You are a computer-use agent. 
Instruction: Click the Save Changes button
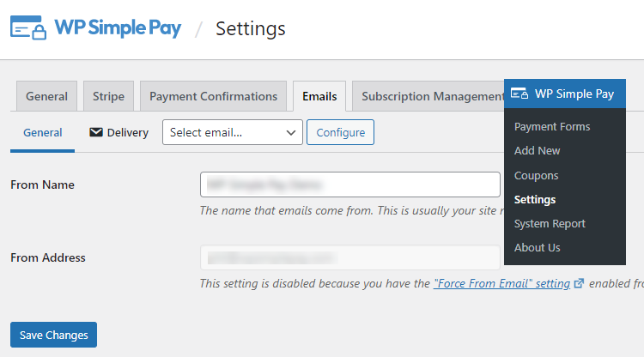coord(53,335)
